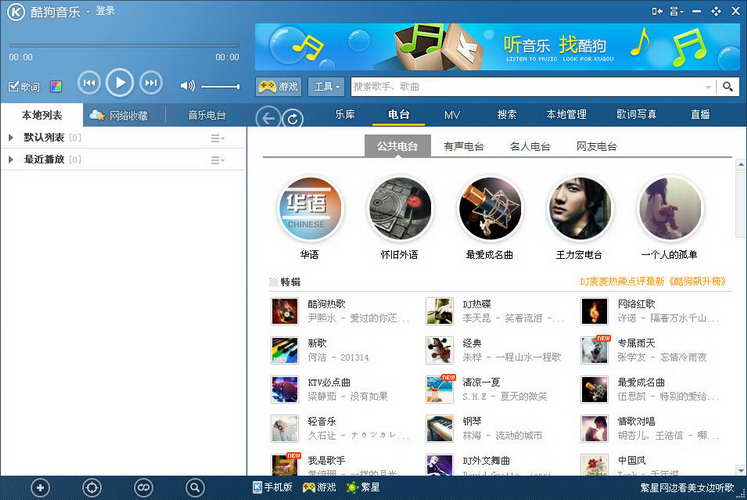The width and height of the screenshot is (747, 500).
Task: Open the DJ外文舞曲 album title
Action: [x=486, y=460]
